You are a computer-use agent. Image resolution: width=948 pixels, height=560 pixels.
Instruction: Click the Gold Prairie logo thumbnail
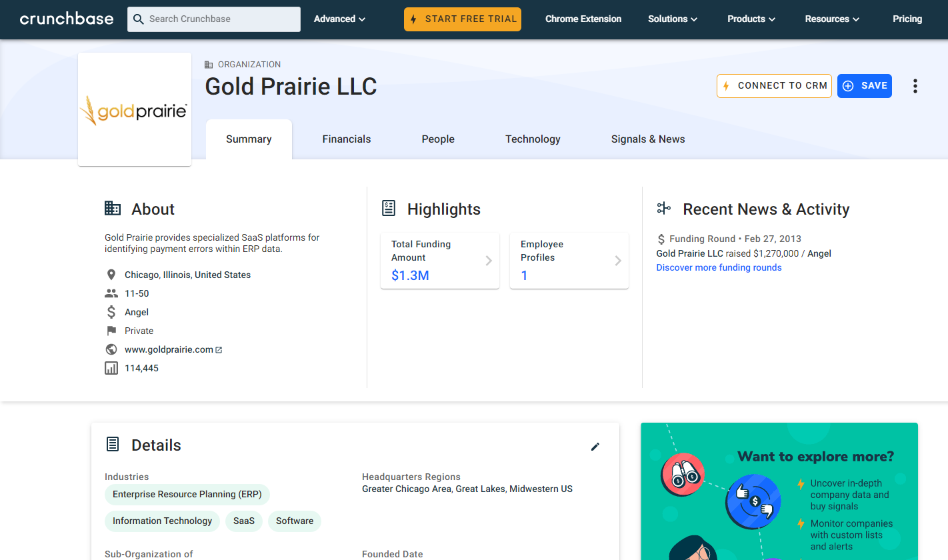(134, 109)
